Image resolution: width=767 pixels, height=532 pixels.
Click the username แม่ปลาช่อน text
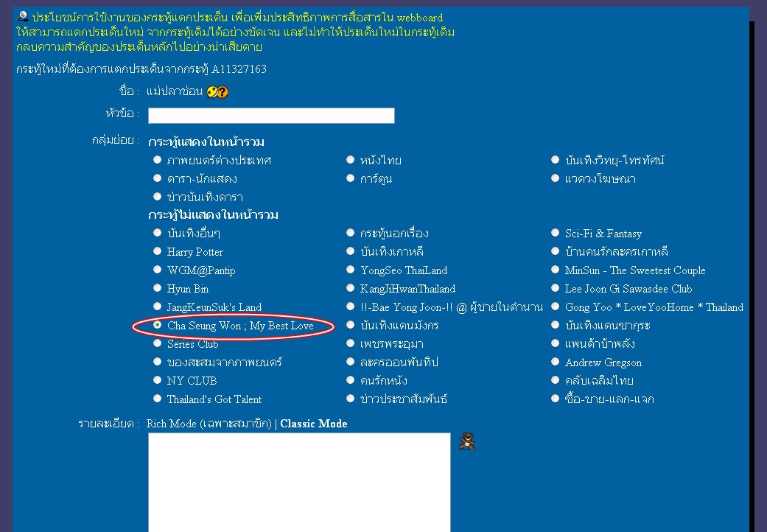(175, 91)
